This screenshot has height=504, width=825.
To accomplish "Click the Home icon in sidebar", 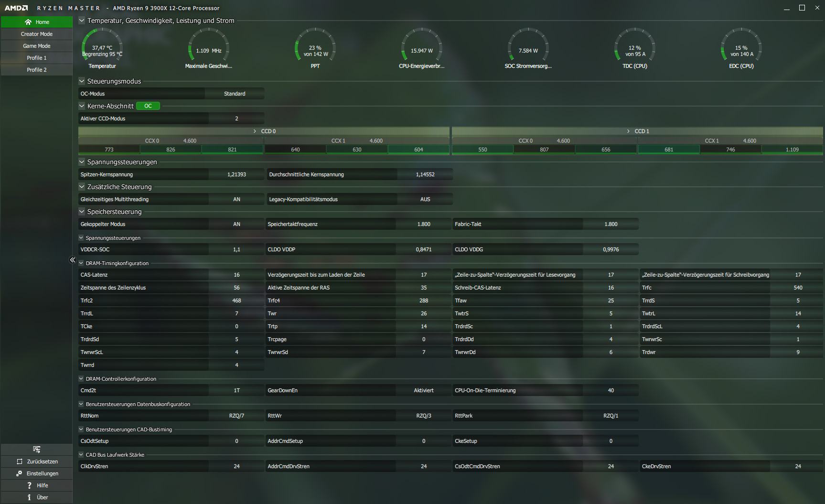I will click(x=28, y=22).
